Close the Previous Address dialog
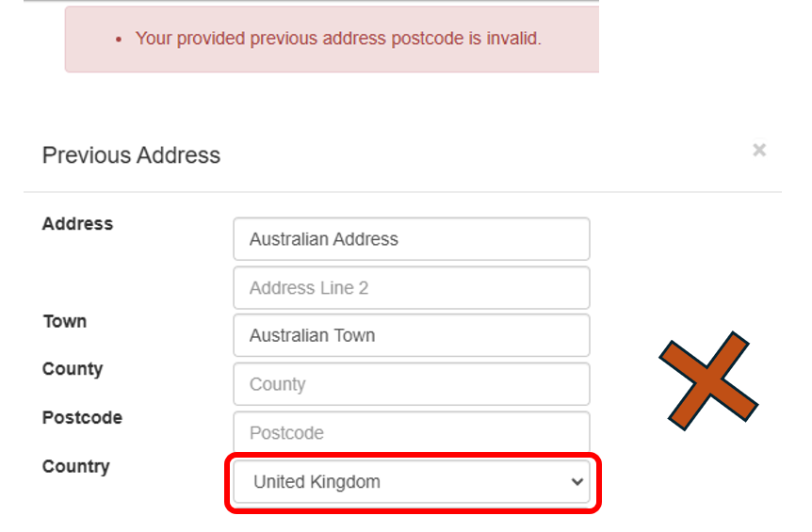Screen dimensions: 812x532 coord(759,150)
